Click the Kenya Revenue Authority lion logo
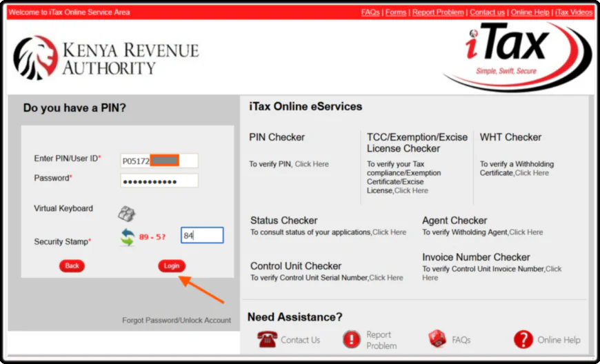The height and width of the screenshot is (364, 600). tap(36, 58)
